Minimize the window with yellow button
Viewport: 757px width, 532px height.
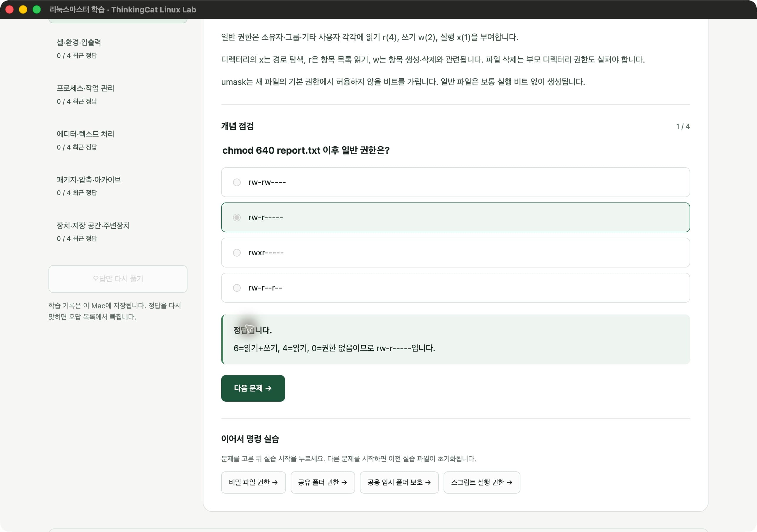click(x=23, y=9)
